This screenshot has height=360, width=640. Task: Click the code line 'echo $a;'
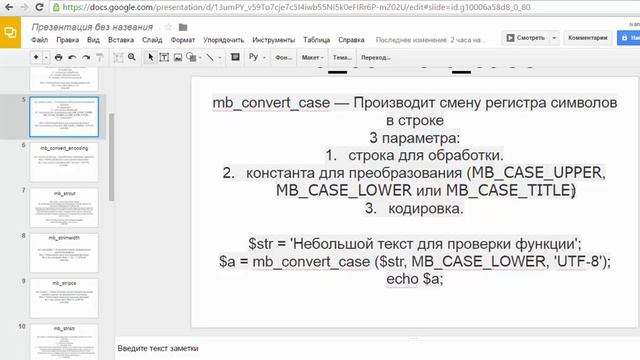414,279
